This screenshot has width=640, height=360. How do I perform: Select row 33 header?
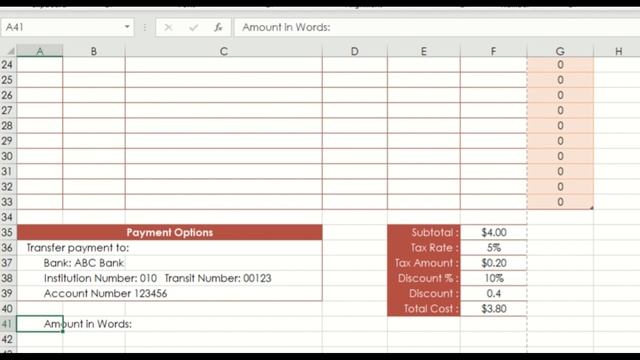click(8, 202)
